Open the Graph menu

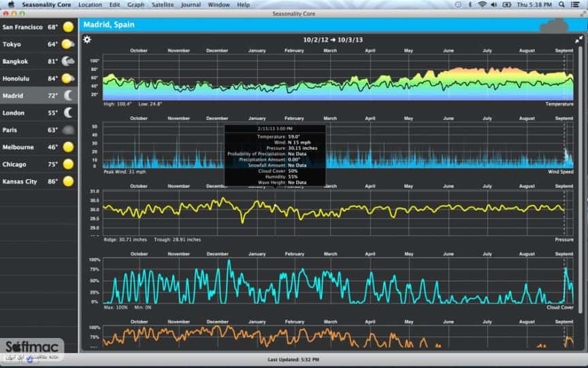tap(135, 5)
